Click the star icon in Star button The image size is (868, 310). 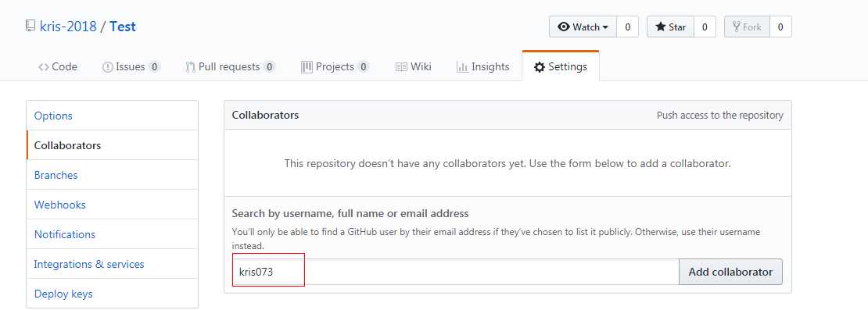661,27
